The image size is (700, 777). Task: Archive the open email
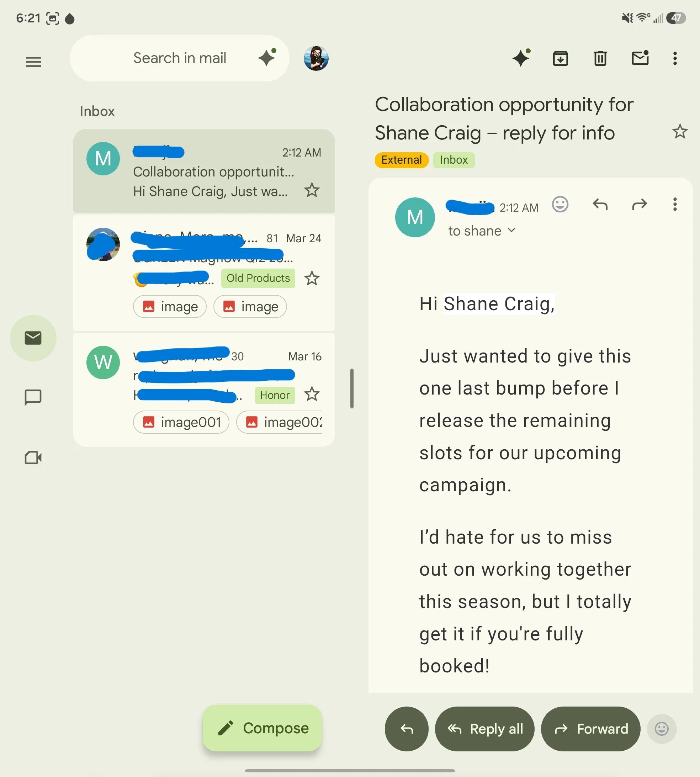point(560,58)
